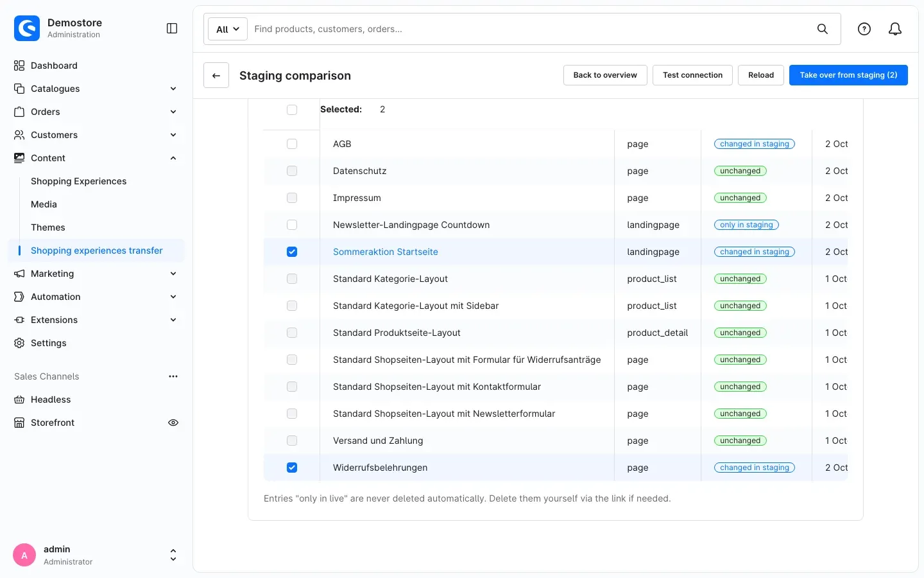Click the back arrow button
Image resolution: width=924 pixels, height=578 pixels.
tap(216, 75)
